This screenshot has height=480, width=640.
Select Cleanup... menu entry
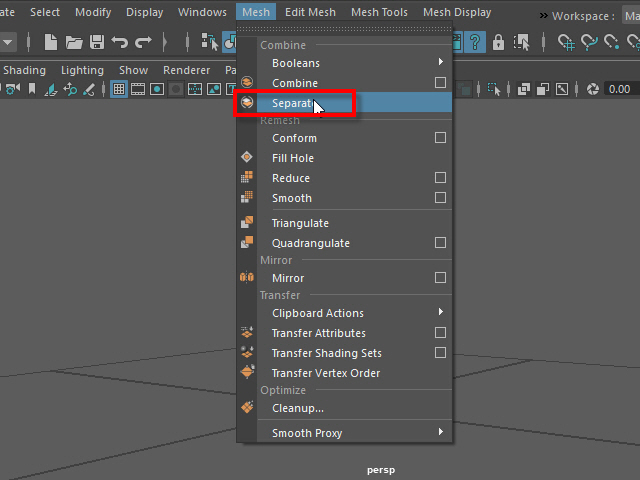tap(298, 408)
